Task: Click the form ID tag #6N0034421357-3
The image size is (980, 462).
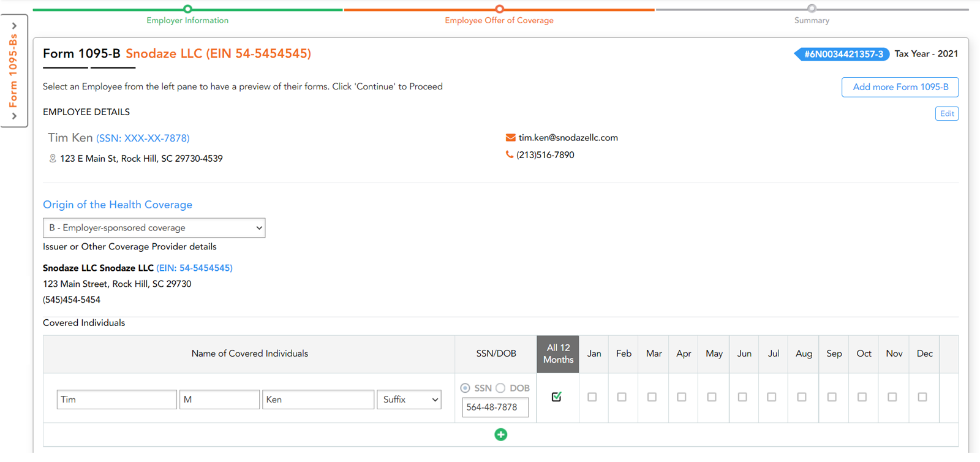Action: (843, 54)
